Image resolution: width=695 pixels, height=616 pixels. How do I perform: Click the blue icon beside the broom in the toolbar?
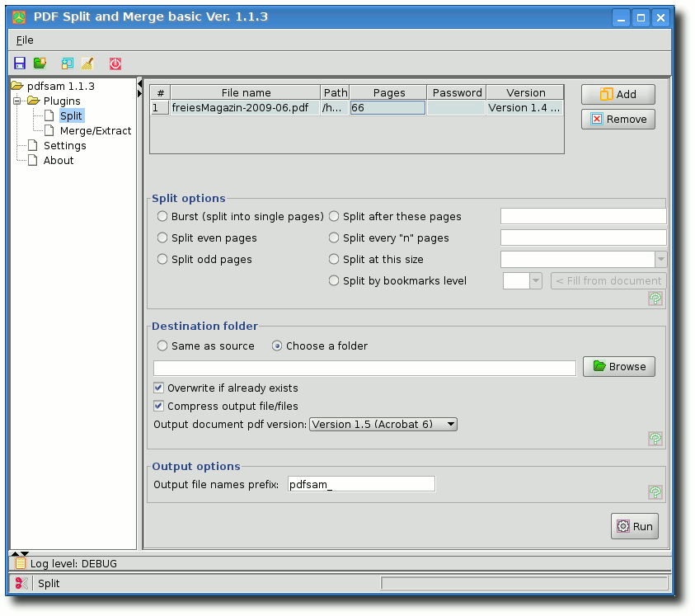[x=68, y=63]
